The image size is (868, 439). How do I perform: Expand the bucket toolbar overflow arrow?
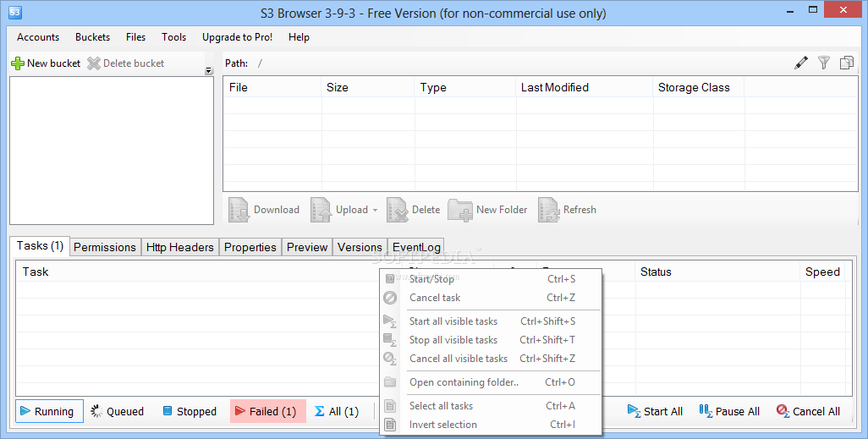pyautogui.click(x=209, y=70)
